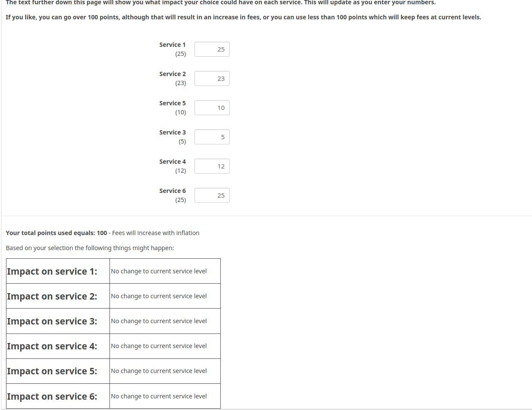This screenshot has width=532, height=410.
Task: Click the Service 4 points input box
Action: tap(212, 166)
